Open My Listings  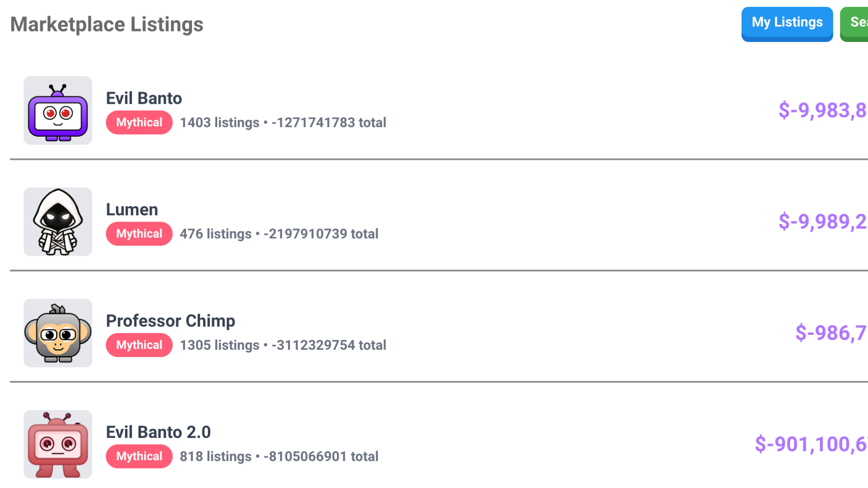787,24
